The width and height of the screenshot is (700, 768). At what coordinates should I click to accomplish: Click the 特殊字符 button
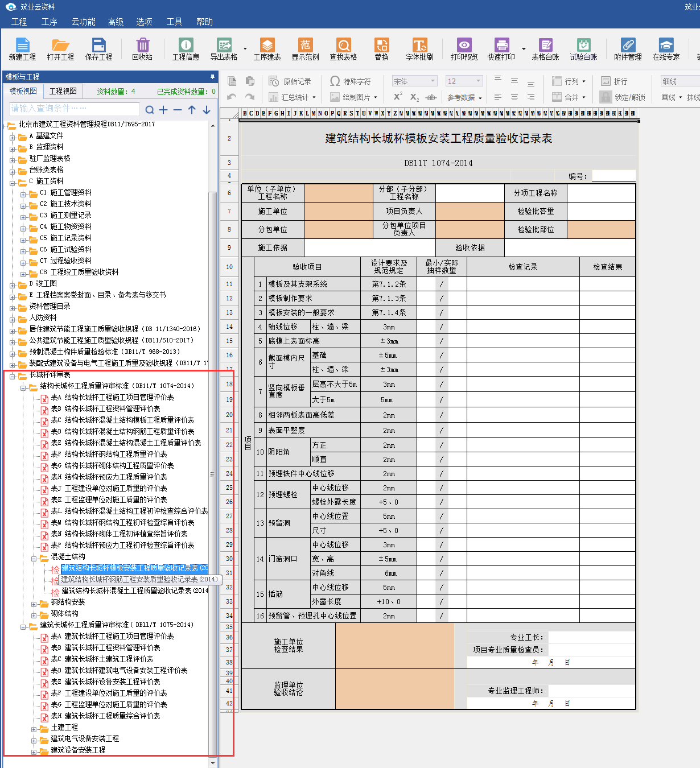351,81
